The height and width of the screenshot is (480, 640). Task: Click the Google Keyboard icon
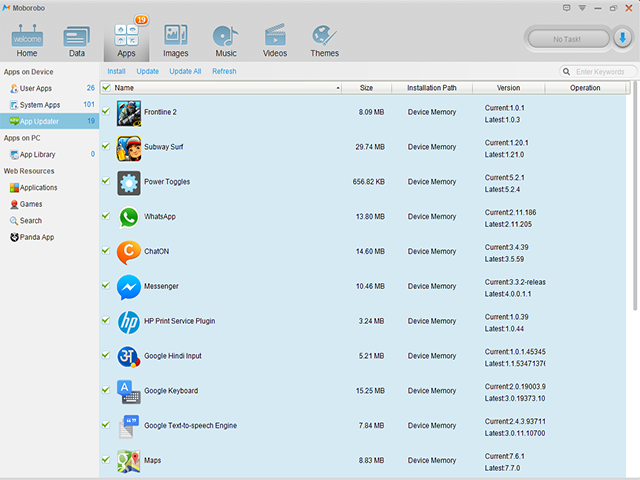(129, 392)
